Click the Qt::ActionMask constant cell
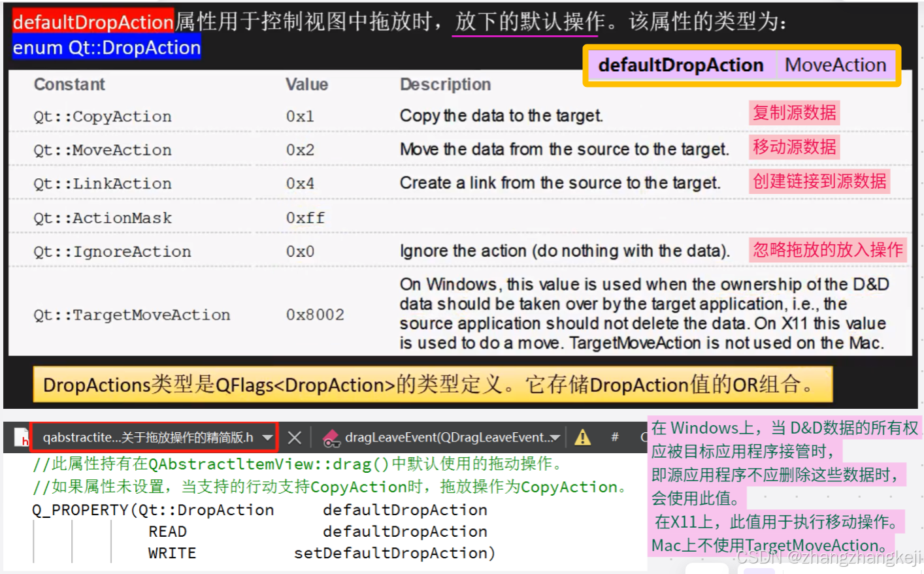Image resolution: width=924 pixels, height=574 pixels. pyautogui.click(x=103, y=217)
